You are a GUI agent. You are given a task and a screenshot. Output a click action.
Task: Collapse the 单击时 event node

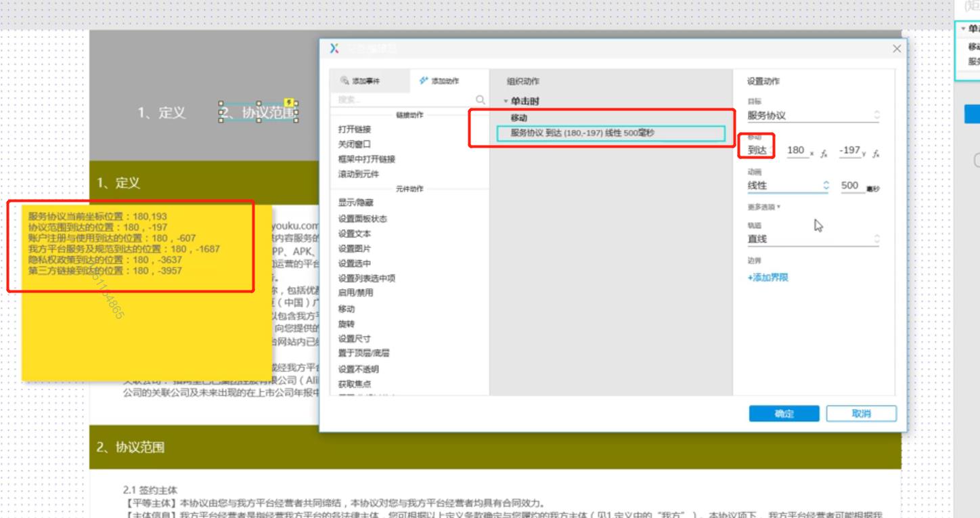pyautogui.click(x=505, y=102)
